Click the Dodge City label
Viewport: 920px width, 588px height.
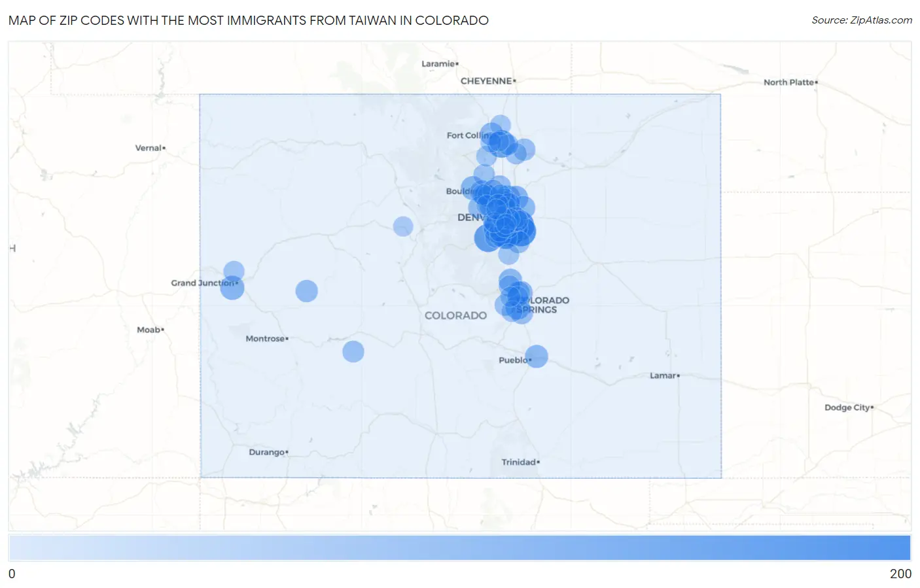(x=848, y=407)
